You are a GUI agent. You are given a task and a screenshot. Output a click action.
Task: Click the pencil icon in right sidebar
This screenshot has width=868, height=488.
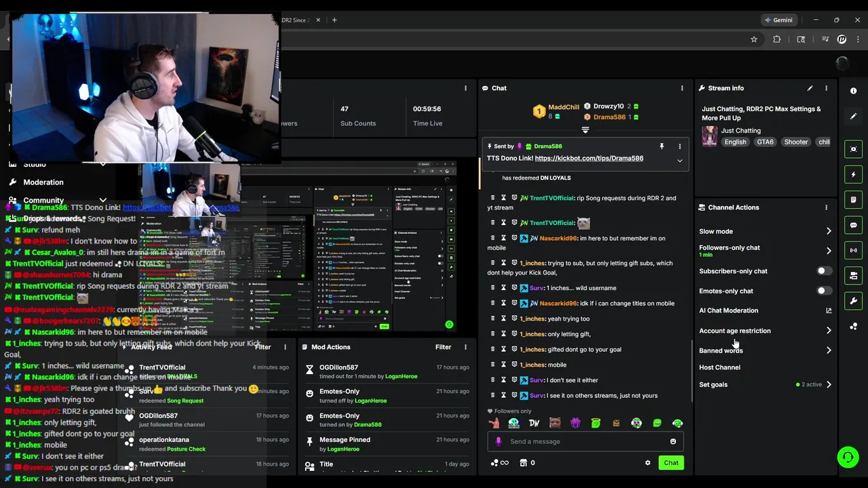point(853,116)
